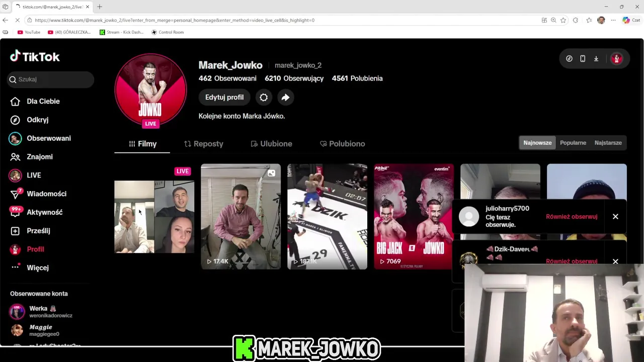The height and width of the screenshot is (362, 644).
Task: View site information lock icon
Action: (29, 20)
